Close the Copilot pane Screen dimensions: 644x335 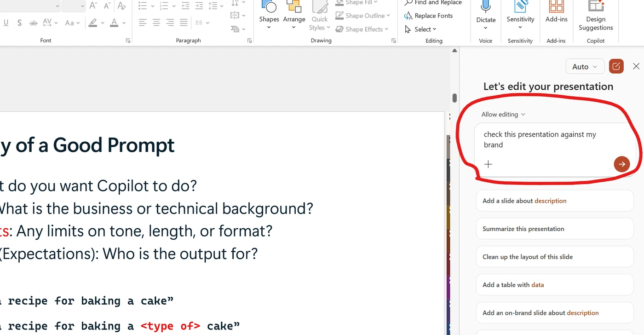tap(636, 66)
